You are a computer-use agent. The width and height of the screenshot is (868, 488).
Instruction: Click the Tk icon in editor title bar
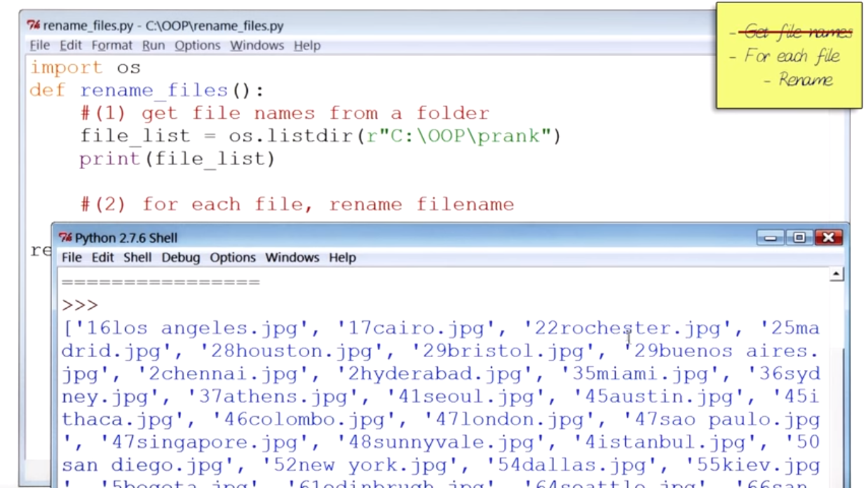[33, 26]
